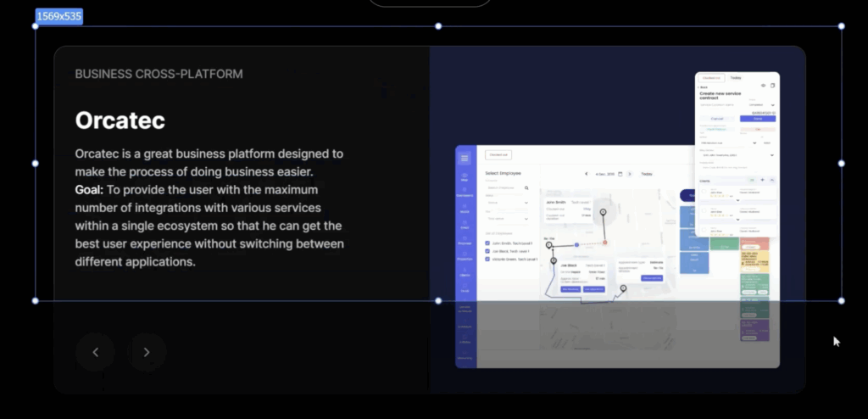The image size is (868, 419).
Task: Click the calendar icon beside the date
Action: coord(620,174)
